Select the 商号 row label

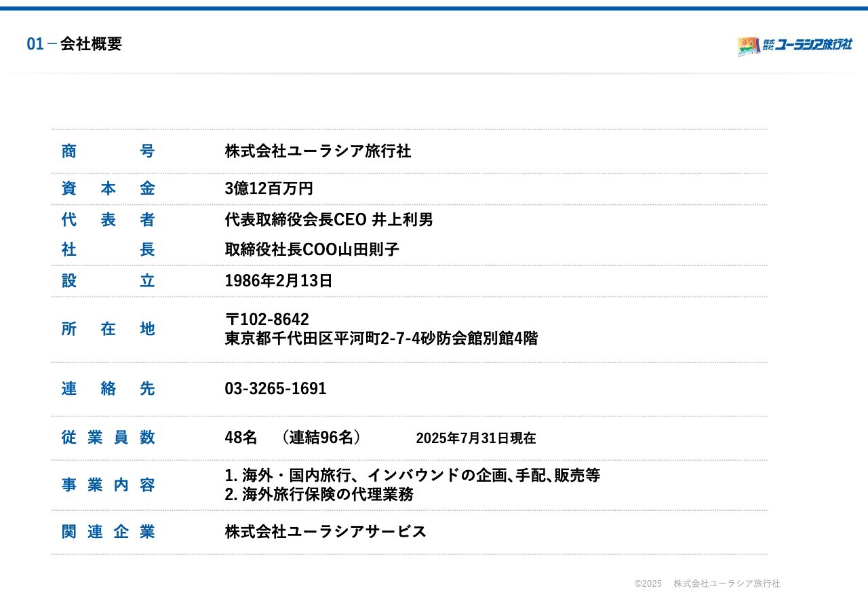pos(108,151)
